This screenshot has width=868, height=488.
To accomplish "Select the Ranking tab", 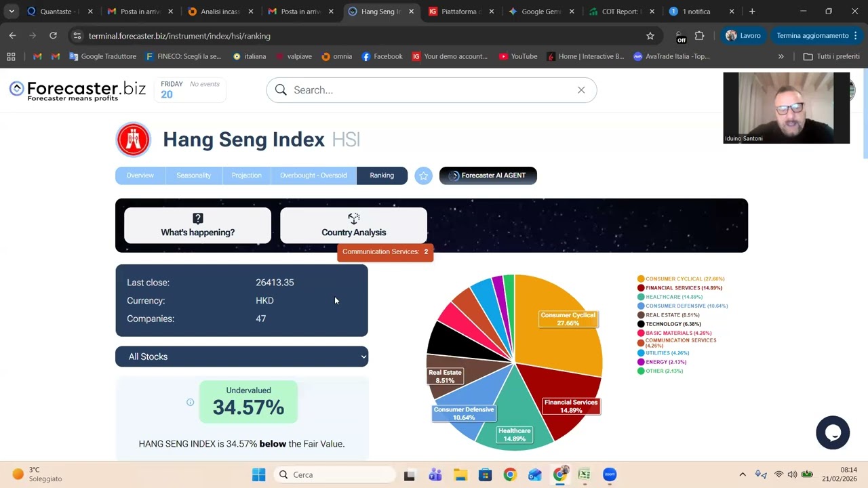I will click(x=382, y=176).
